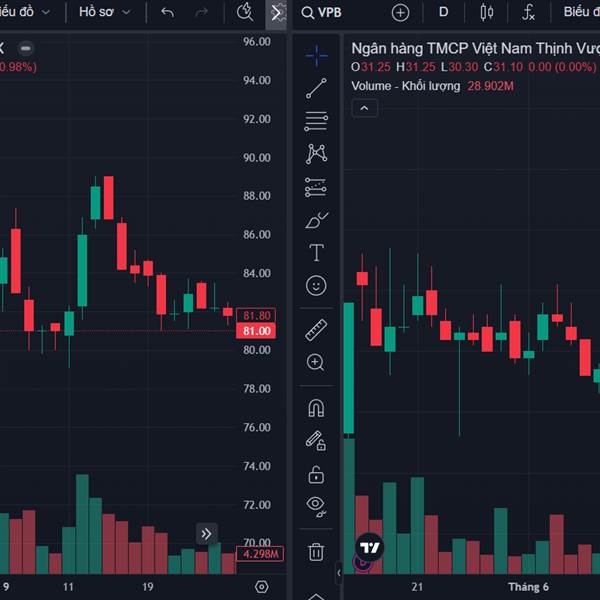Delete all drawings with trash icon
This screenshot has width=600, height=600.
(316, 550)
